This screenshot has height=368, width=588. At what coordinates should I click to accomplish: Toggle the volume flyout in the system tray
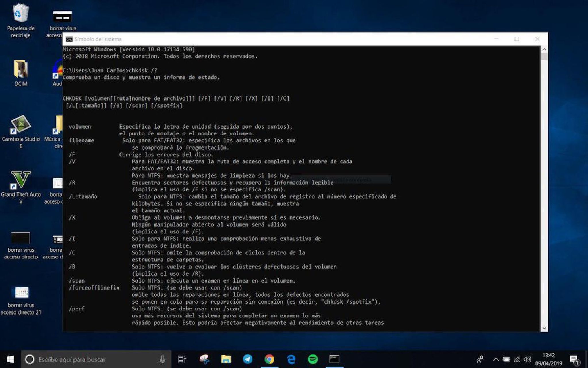coord(527,359)
